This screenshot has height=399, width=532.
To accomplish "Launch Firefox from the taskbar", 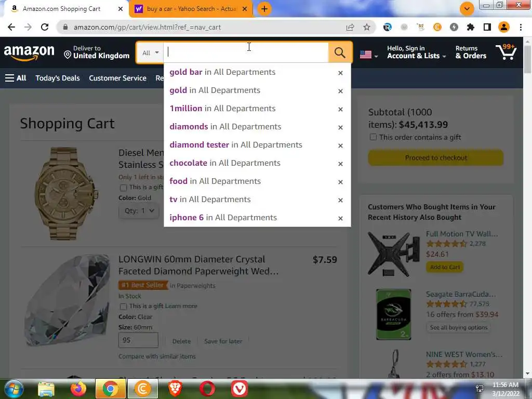I will click(78, 389).
